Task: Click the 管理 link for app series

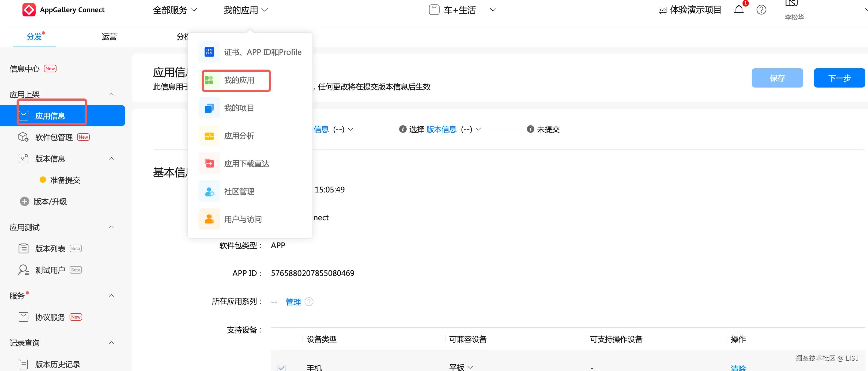Action: pyautogui.click(x=293, y=302)
